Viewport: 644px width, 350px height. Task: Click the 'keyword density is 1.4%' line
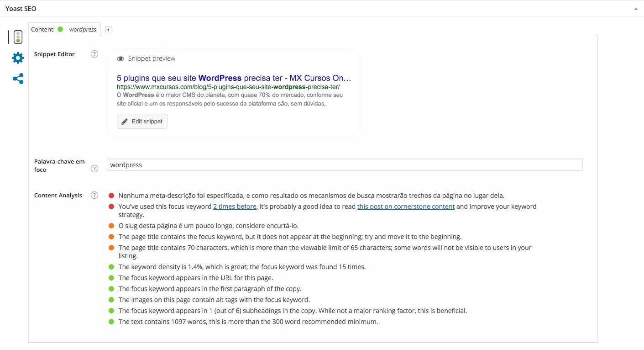pyautogui.click(x=242, y=267)
